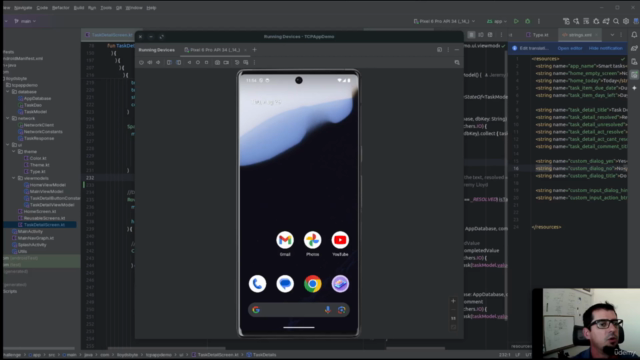This screenshot has width=640, height=360.
Task: Open IDE settings gear icon
Action: tap(626, 21)
